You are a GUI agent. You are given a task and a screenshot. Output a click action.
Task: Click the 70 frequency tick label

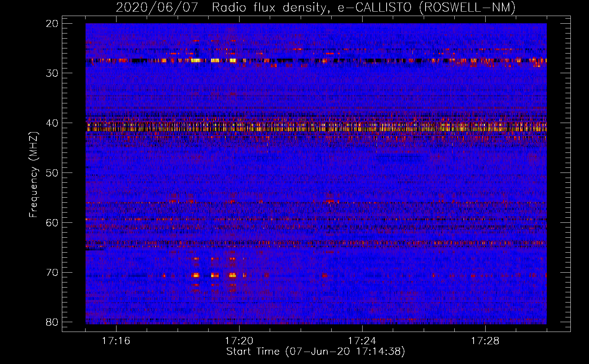coord(52,273)
